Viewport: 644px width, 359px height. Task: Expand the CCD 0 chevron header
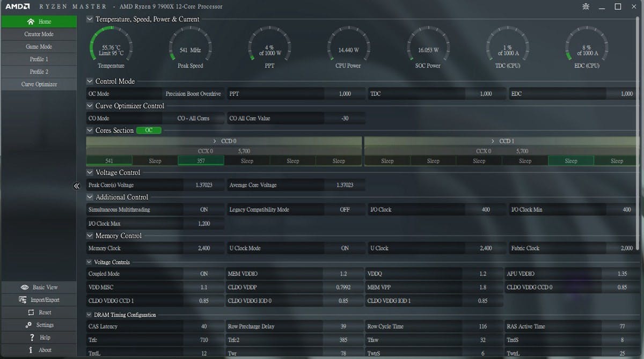point(215,141)
